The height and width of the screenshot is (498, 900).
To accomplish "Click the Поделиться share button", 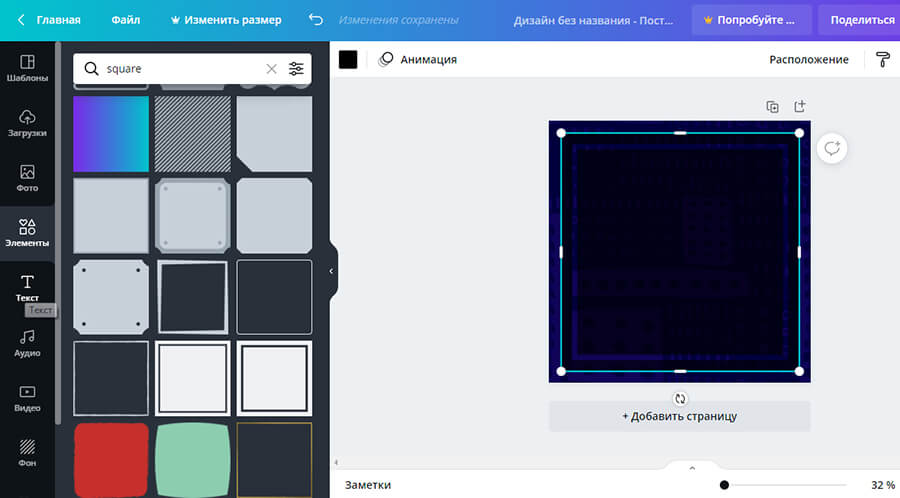I will [x=861, y=20].
